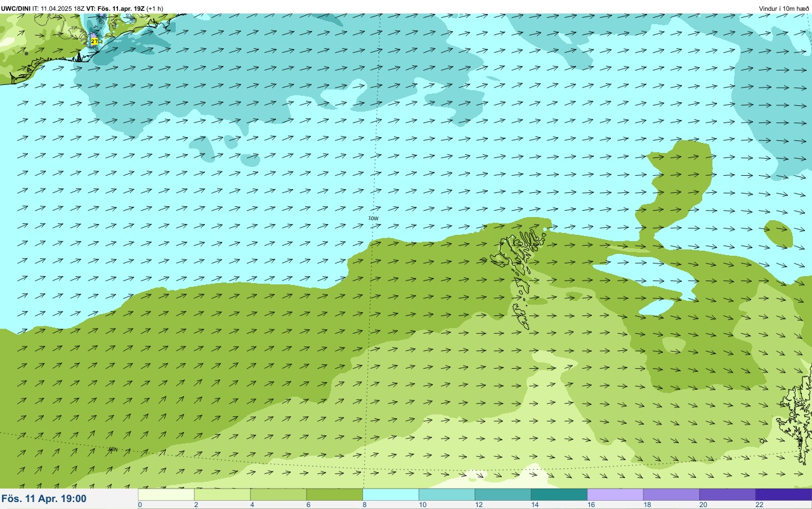The height and width of the screenshot is (509, 812).
Task: Click the 'VT: Fös. 11.apr. 19Z' valid time
Action: (115, 9)
